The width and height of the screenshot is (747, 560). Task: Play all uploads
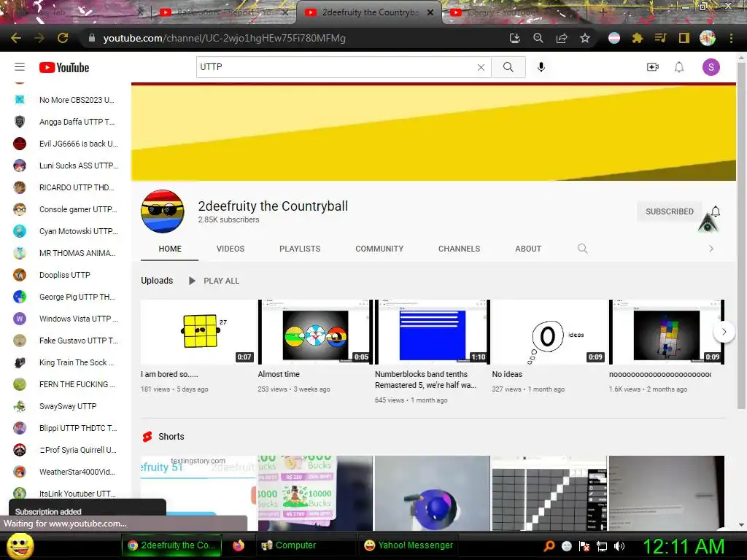click(x=214, y=281)
